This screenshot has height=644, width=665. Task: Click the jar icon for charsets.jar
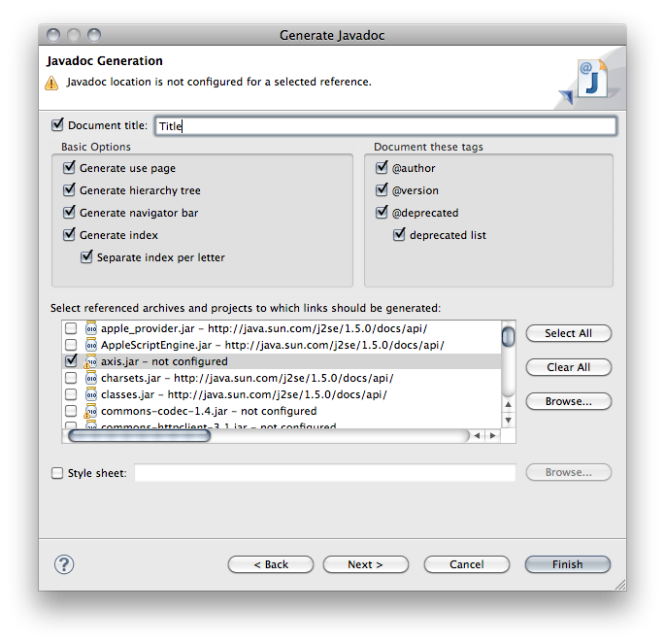click(90, 378)
